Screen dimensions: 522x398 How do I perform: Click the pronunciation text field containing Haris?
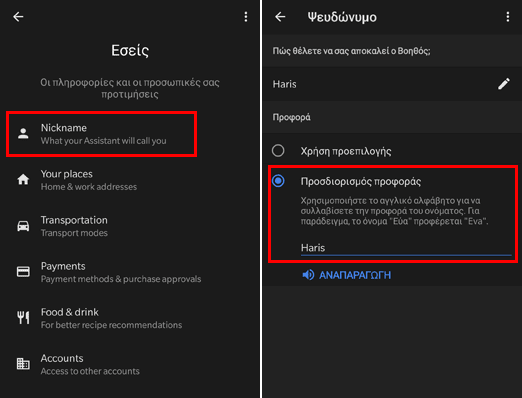point(406,248)
